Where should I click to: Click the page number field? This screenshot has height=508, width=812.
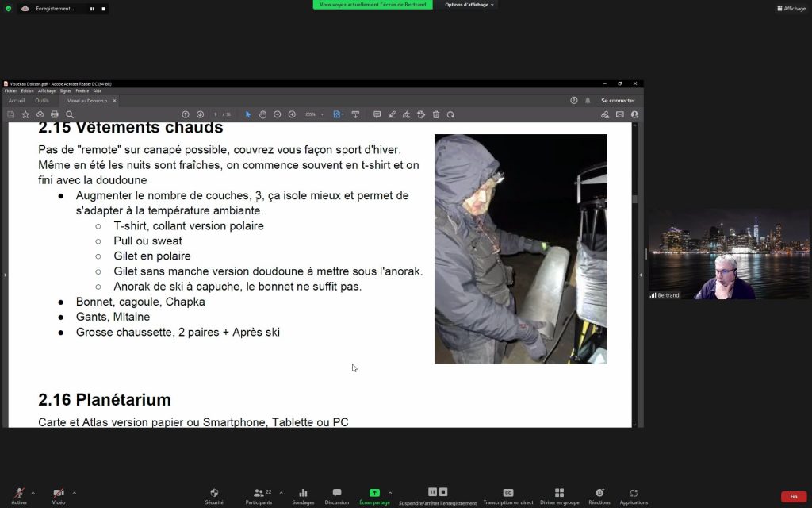click(216, 114)
